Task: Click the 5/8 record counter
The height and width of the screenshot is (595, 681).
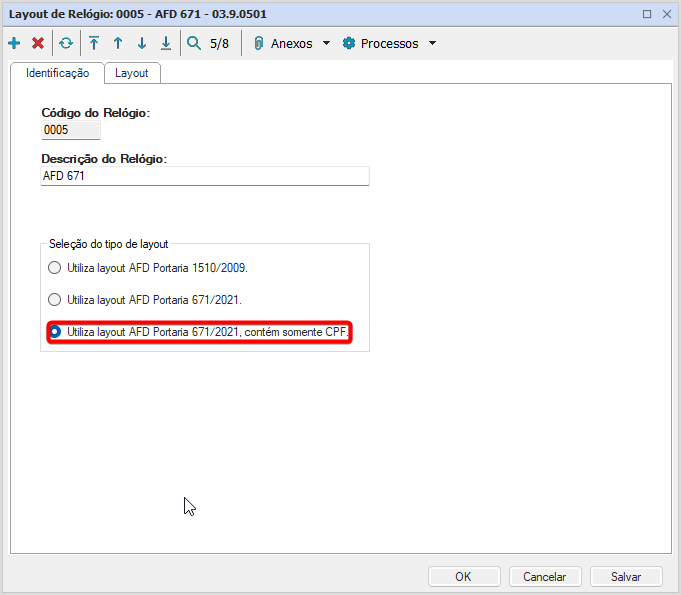Action: point(219,43)
